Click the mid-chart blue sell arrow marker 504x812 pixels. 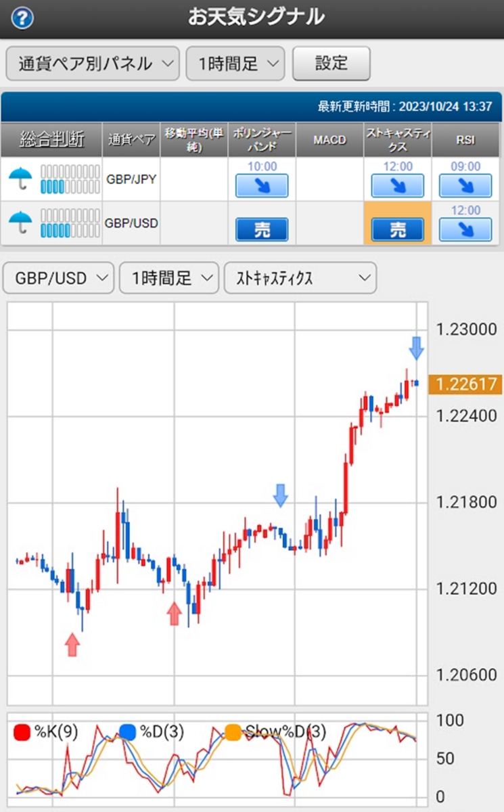tap(280, 495)
